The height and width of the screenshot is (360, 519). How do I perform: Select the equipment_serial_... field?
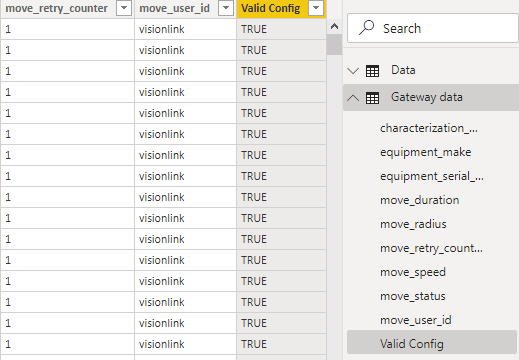pyautogui.click(x=432, y=176)
